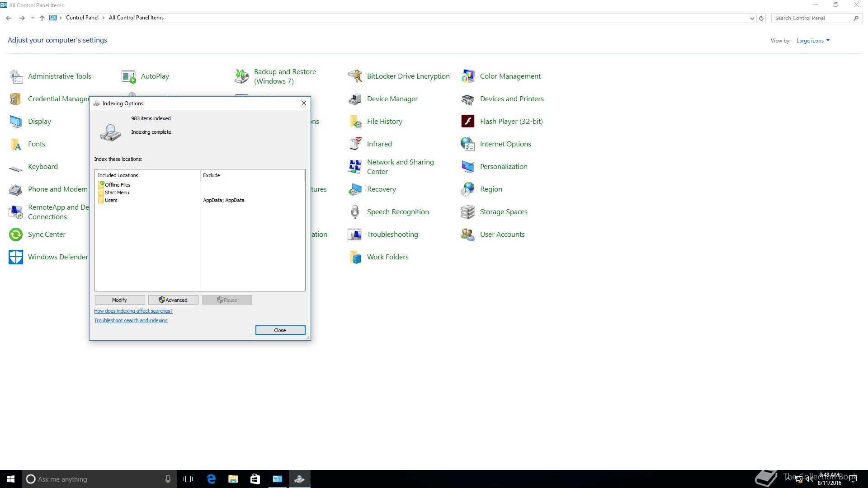Screen dimensions: 868x488
Task: Open the Windows Store taskbar icon
Action: click(x=255, y=479)
